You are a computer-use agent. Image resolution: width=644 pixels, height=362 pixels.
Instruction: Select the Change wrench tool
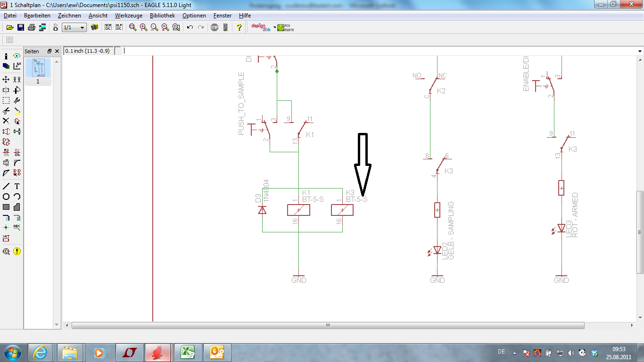pos(17,100)
